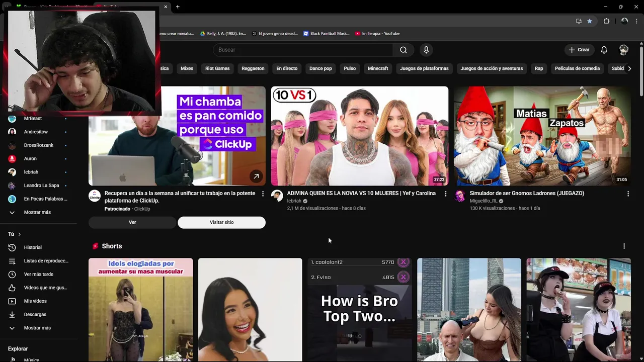Select the Mixes filter chip
The image size is (644, 362).
tap(187, 68)
